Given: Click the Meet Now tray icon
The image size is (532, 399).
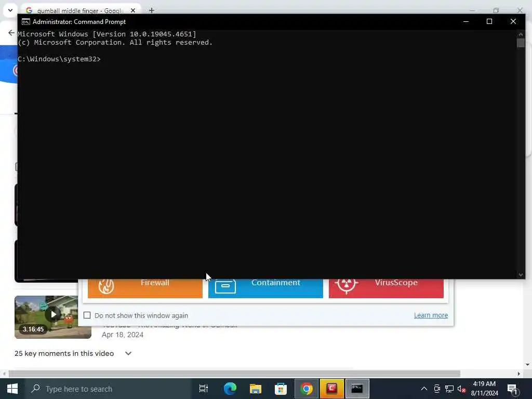Looking at the screenshot, I should pos(437,389).
